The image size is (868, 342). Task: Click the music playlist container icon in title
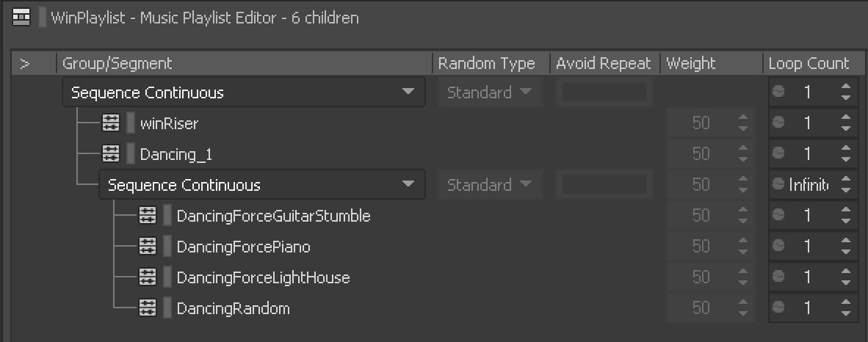(x=21, y=17)
